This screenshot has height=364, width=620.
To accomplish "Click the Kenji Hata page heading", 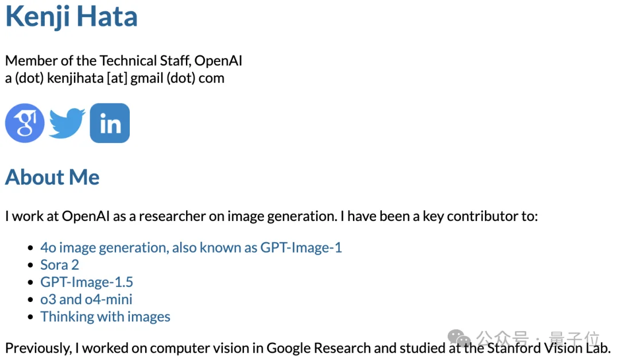I will pos(72,17).
